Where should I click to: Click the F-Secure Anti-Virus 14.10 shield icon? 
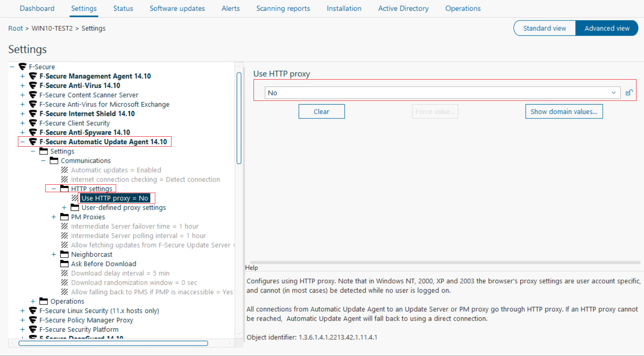[33, 85]
